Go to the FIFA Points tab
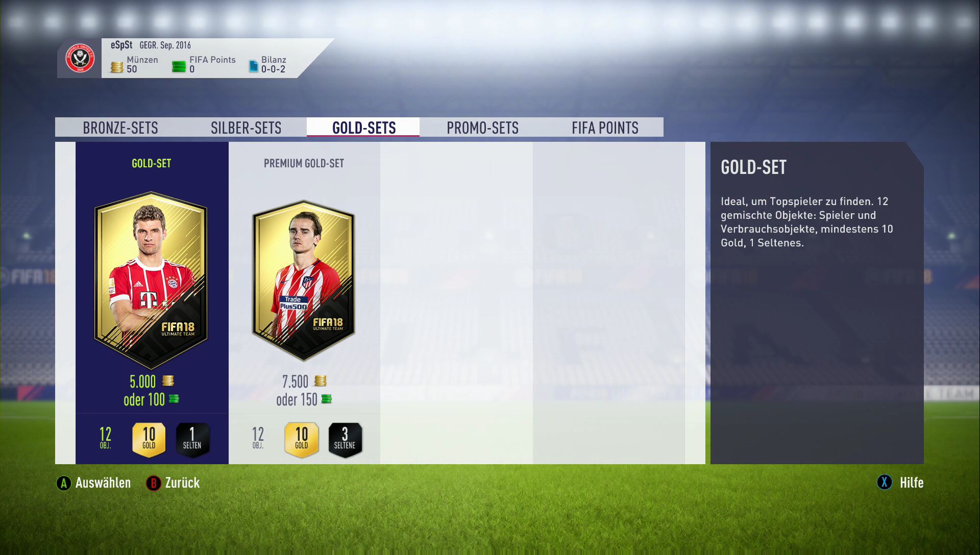980x555 pixels. [605, 128]
